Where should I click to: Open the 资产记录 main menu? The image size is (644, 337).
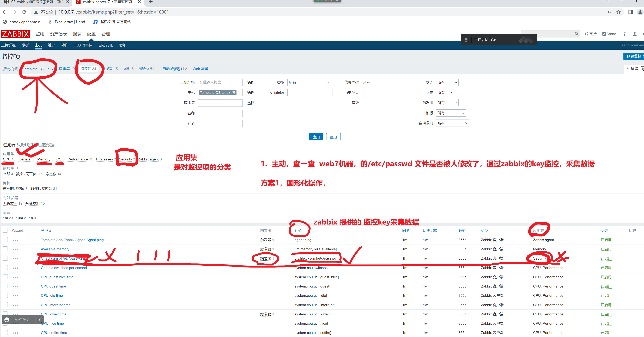click(58, 34)
